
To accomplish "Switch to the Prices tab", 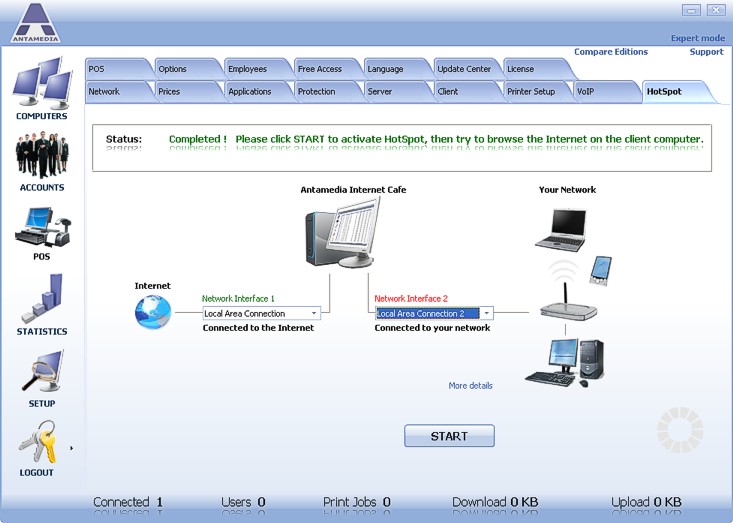I will pos(187,92).
